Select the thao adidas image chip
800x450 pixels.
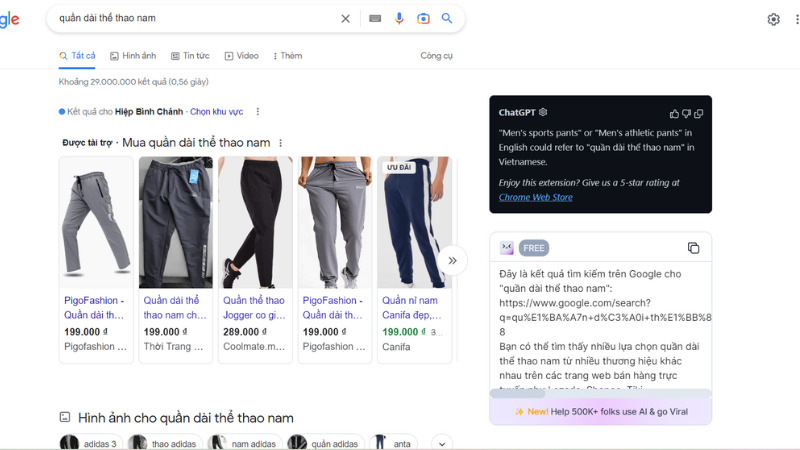tap(165, 443)
